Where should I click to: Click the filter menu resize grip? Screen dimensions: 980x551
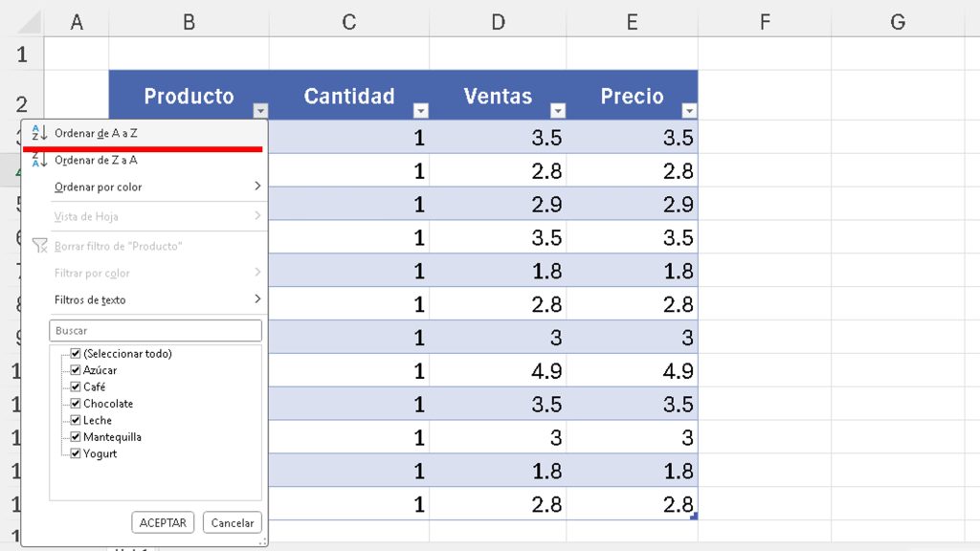click(x=262, y=542)
